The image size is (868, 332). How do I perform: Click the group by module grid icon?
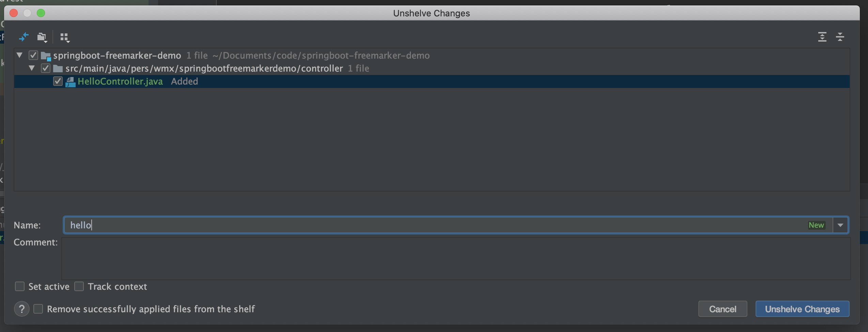pos(64,37)
